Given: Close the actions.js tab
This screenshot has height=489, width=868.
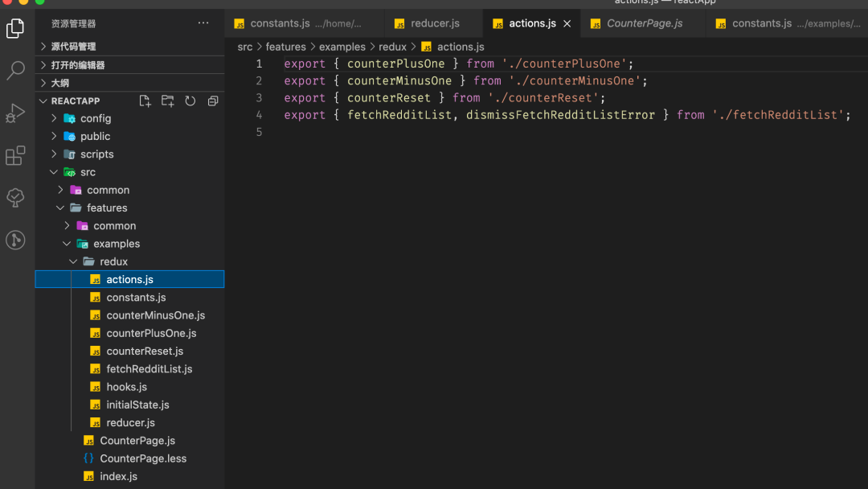Looking at the screenshot, I should tap(567, 23).
